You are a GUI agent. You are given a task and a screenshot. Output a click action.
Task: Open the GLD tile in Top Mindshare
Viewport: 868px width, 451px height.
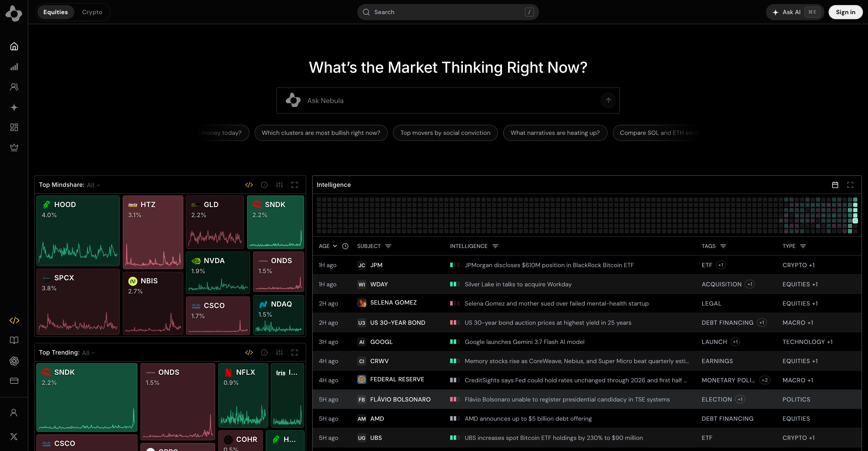(215, 222)
